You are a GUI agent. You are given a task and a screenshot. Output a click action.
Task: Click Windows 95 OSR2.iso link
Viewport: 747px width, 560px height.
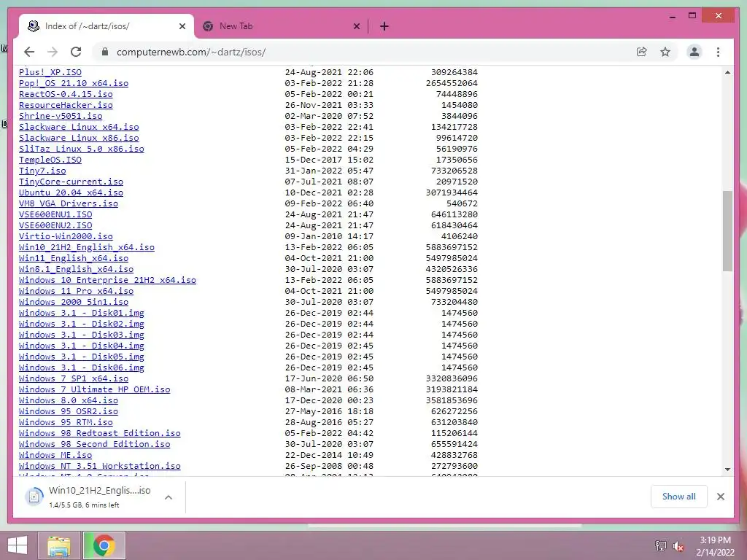pos(68,412)
